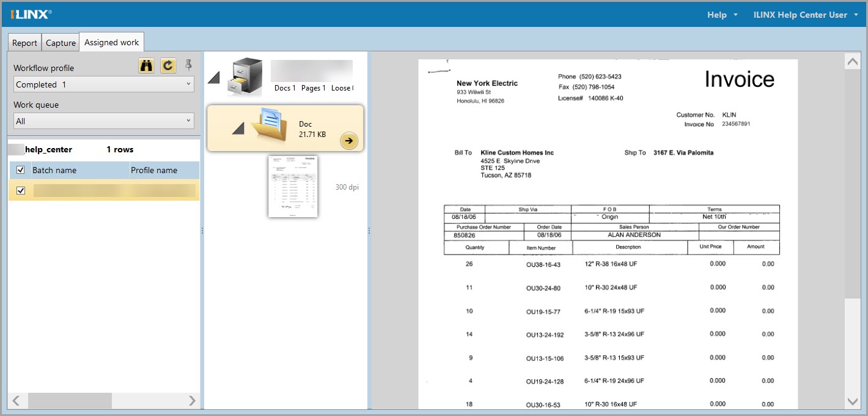Click the refresh arrow icon
868x416 pixels.
167,66
